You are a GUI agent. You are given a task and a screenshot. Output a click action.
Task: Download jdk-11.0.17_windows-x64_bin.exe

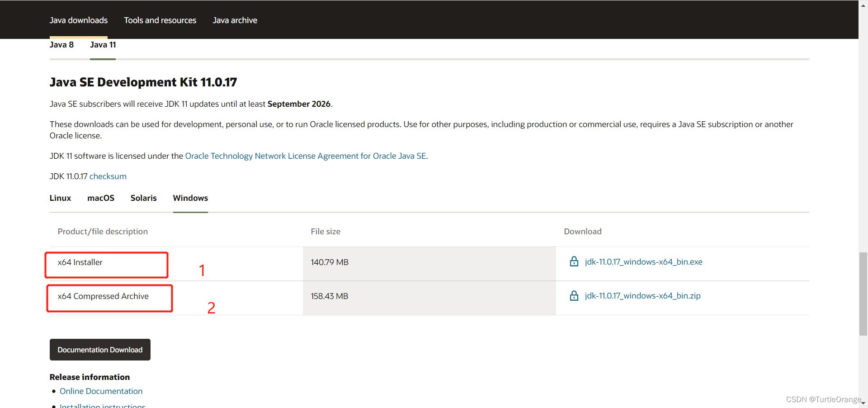coord(643,262)
